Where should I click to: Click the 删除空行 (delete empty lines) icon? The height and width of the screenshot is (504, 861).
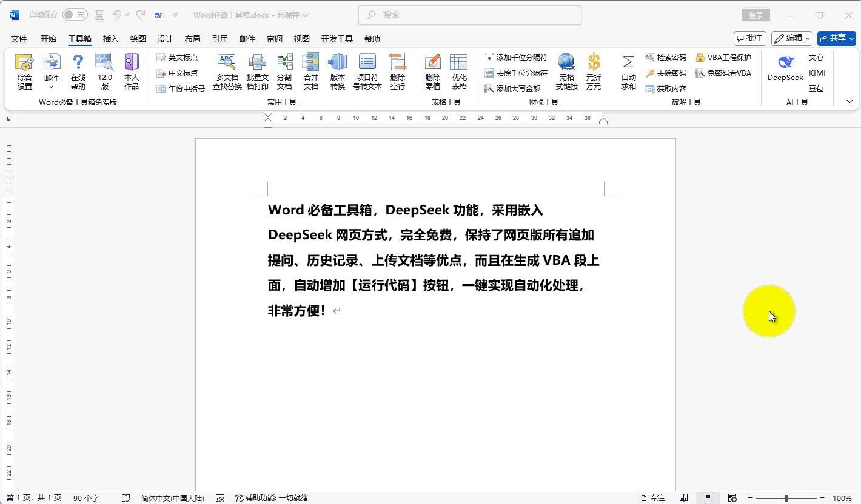398,68
